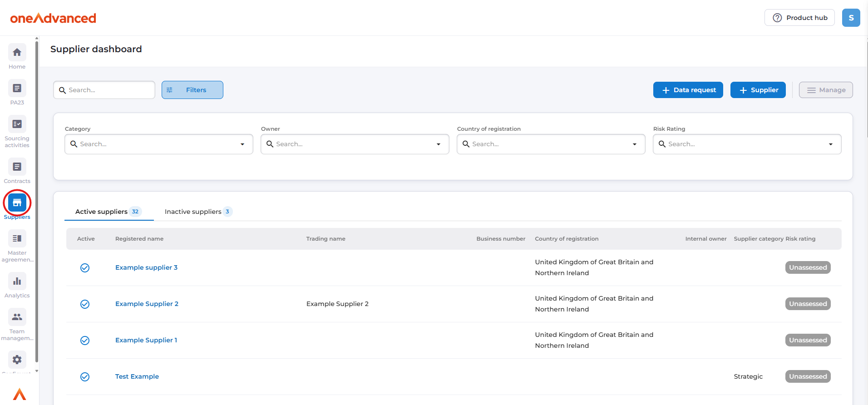Expand the Owner filter dropdown

pos(439,144)
